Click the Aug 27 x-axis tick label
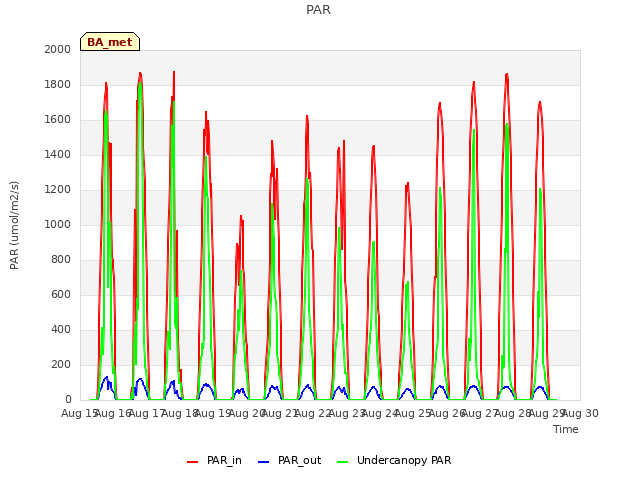Viewport: 640px width, 480px height. (480, 413)
